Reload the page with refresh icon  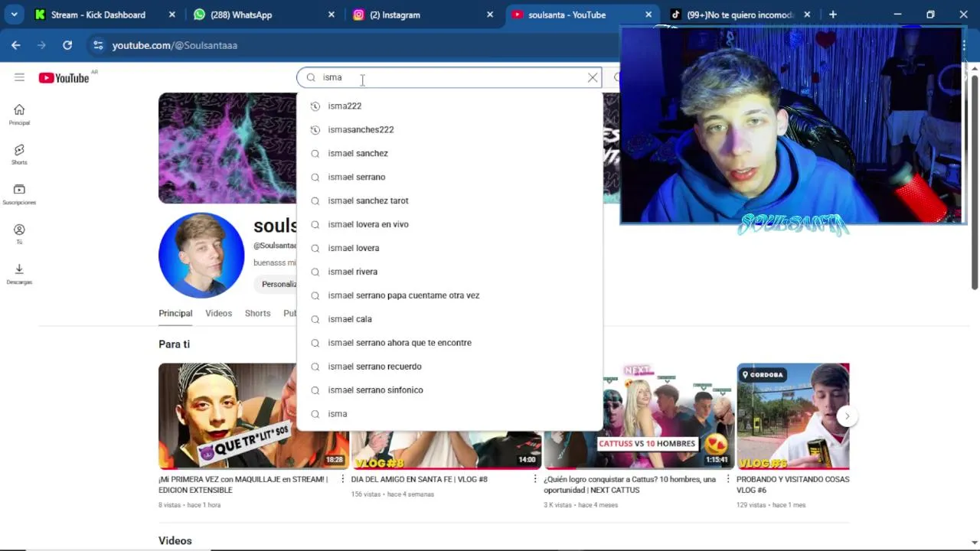(67, 45)
